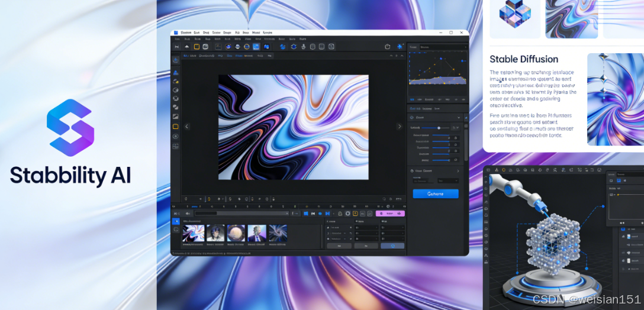Click the blue diamond cube icon in toolbar

[294, 47]
